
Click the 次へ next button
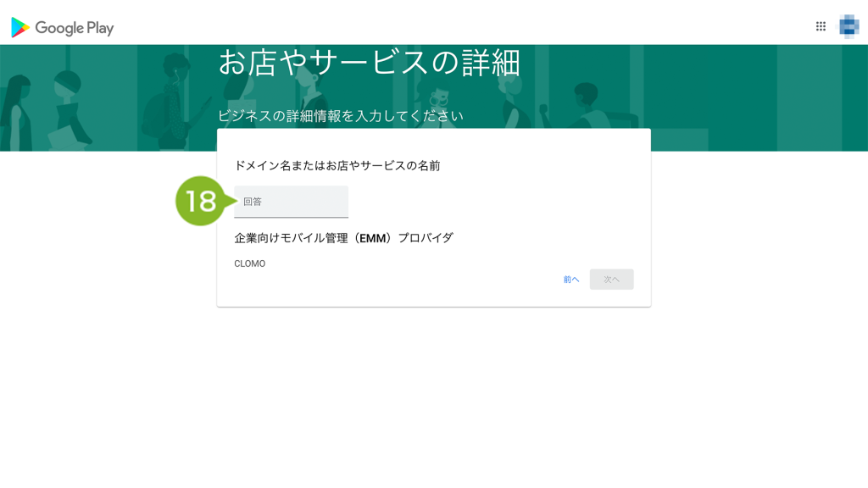(x=612, y=280)
